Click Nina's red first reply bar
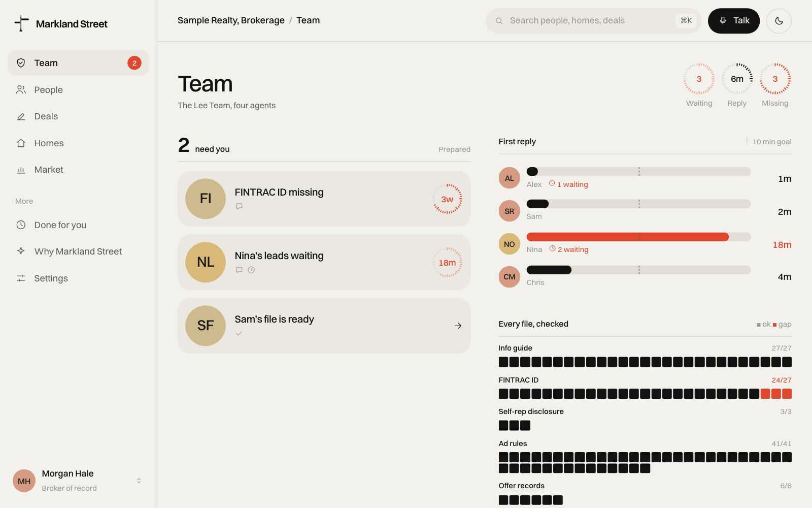 coord(627,237)
